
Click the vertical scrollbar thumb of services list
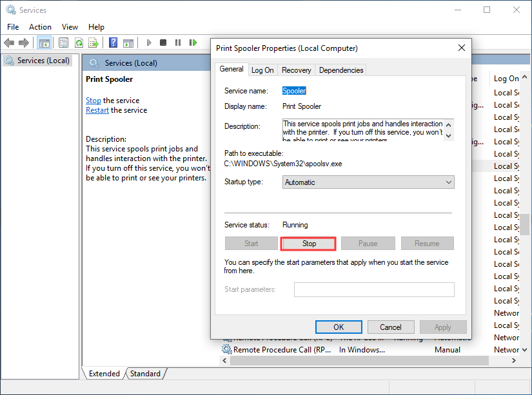[524, 224]
